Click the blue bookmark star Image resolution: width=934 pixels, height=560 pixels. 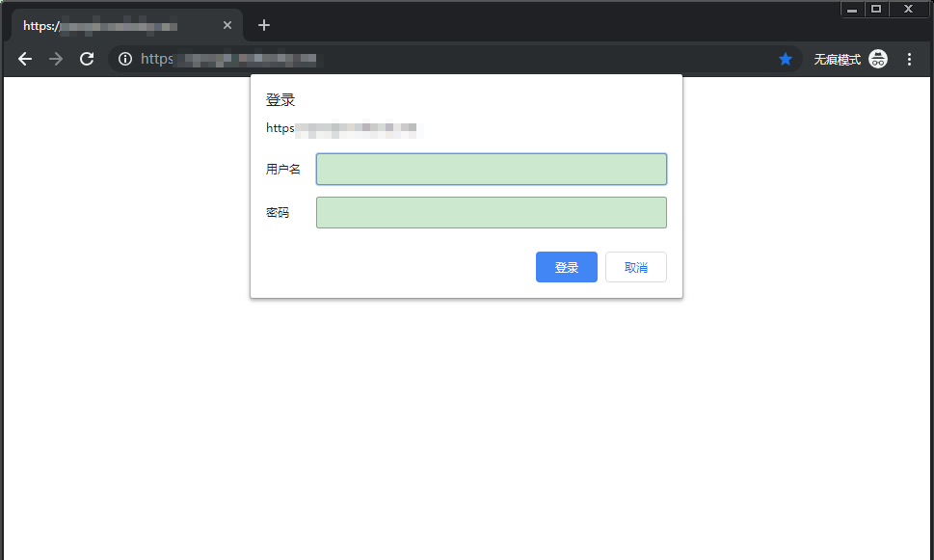tap(786, 60)
